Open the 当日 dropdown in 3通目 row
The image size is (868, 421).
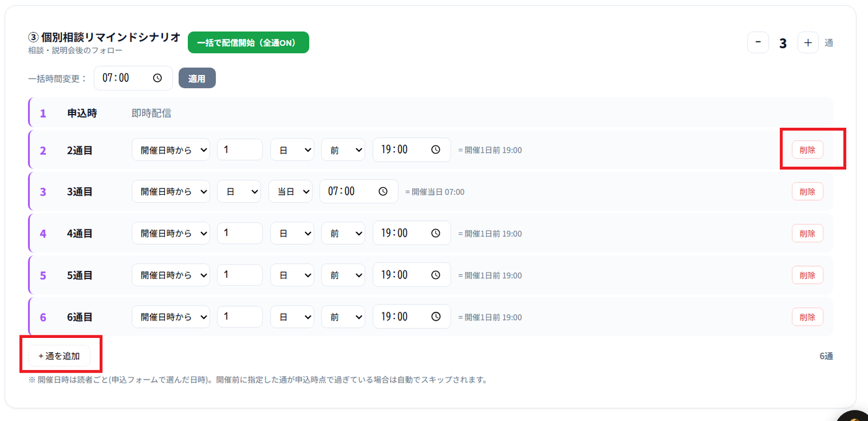click(290, 192)
